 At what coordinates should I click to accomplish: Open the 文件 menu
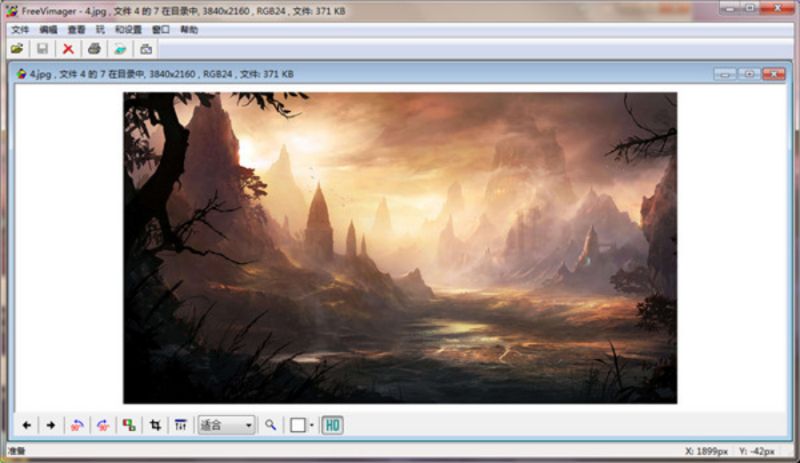coord(20,30)
